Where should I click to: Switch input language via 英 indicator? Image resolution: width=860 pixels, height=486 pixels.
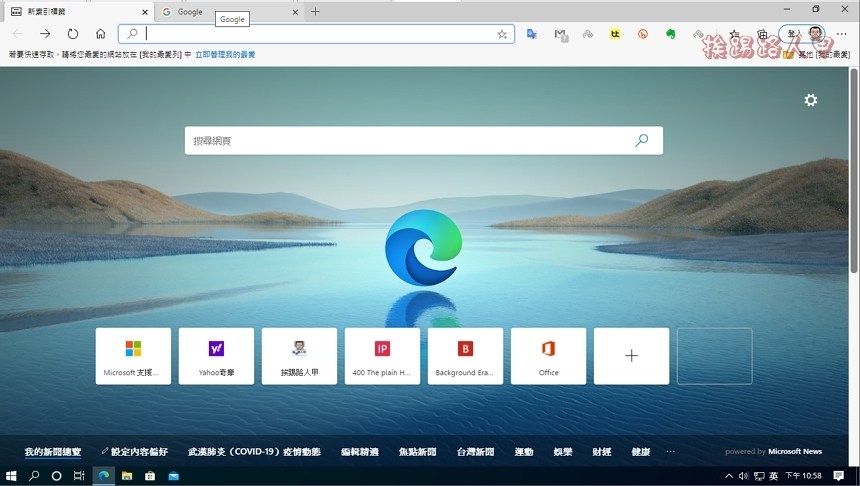point(774,476)
